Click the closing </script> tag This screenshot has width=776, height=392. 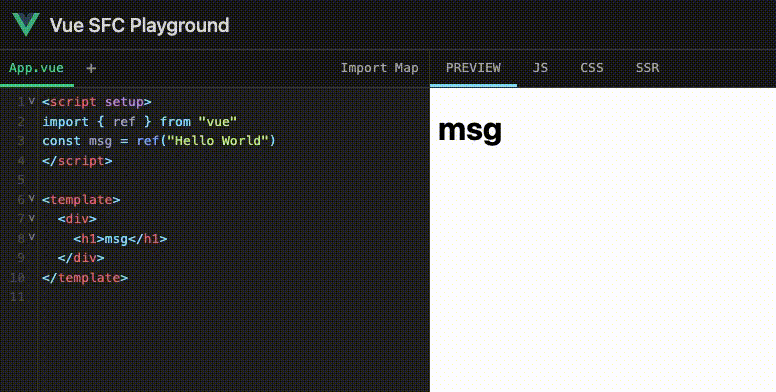click(77, 161)
